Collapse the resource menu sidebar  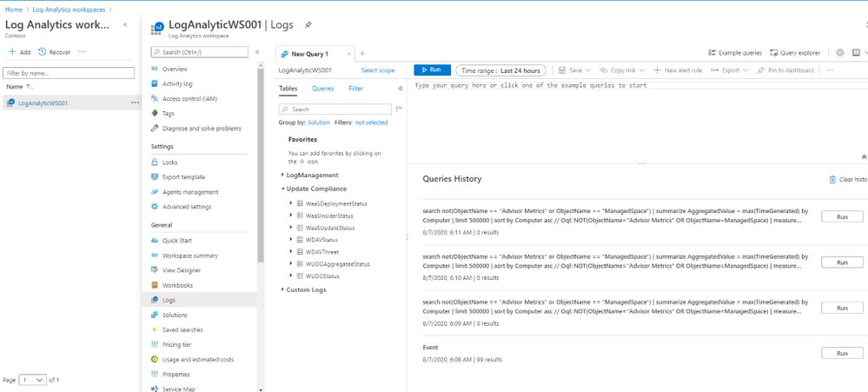[x=257, y=52]
